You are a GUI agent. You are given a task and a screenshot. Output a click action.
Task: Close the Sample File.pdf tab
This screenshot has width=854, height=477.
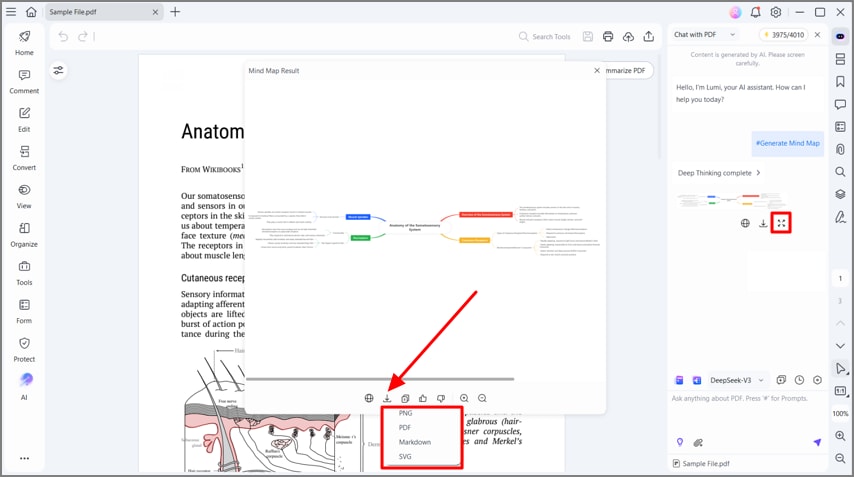(x=155, y=12)
